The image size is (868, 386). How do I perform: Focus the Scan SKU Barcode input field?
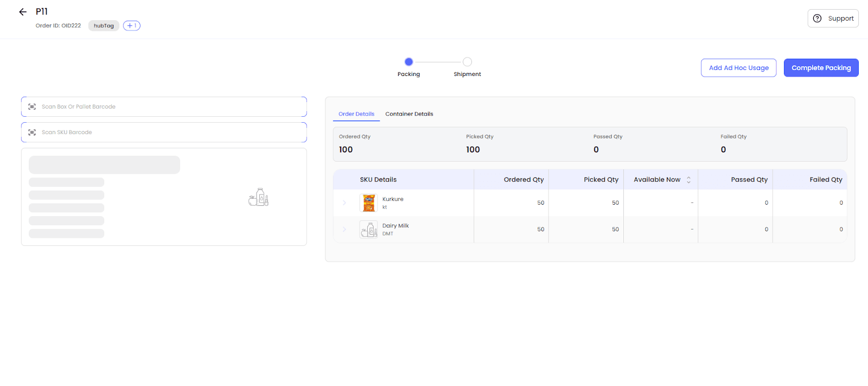coord(168,132)
